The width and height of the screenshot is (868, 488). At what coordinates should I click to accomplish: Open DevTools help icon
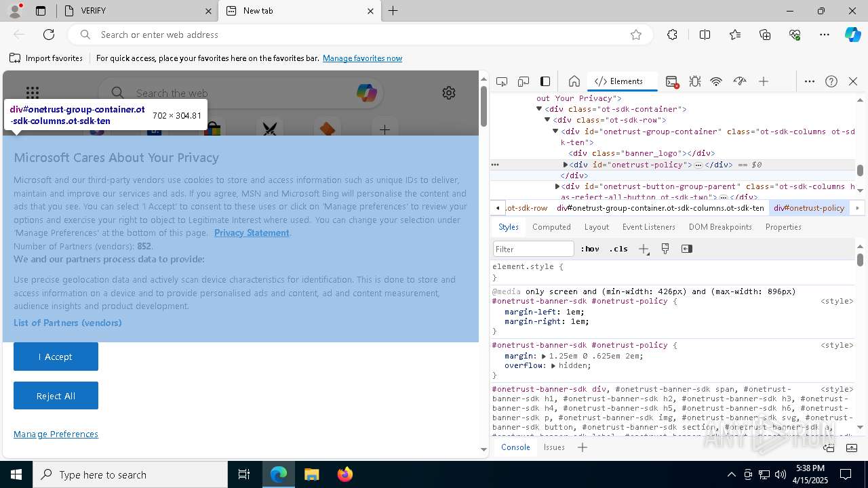831,81
